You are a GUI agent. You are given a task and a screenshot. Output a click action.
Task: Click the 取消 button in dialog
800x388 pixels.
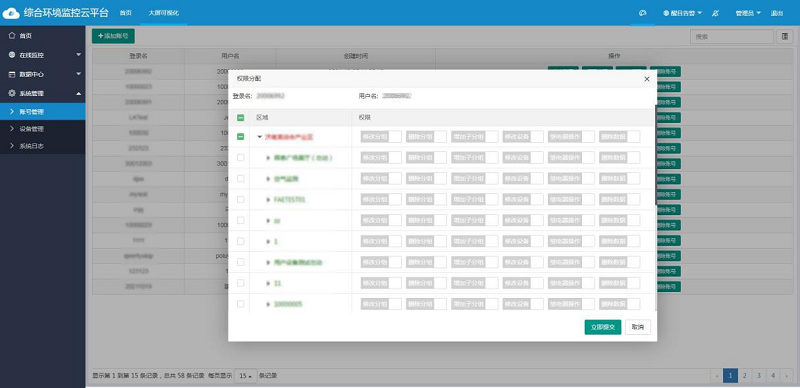point(638,327)
